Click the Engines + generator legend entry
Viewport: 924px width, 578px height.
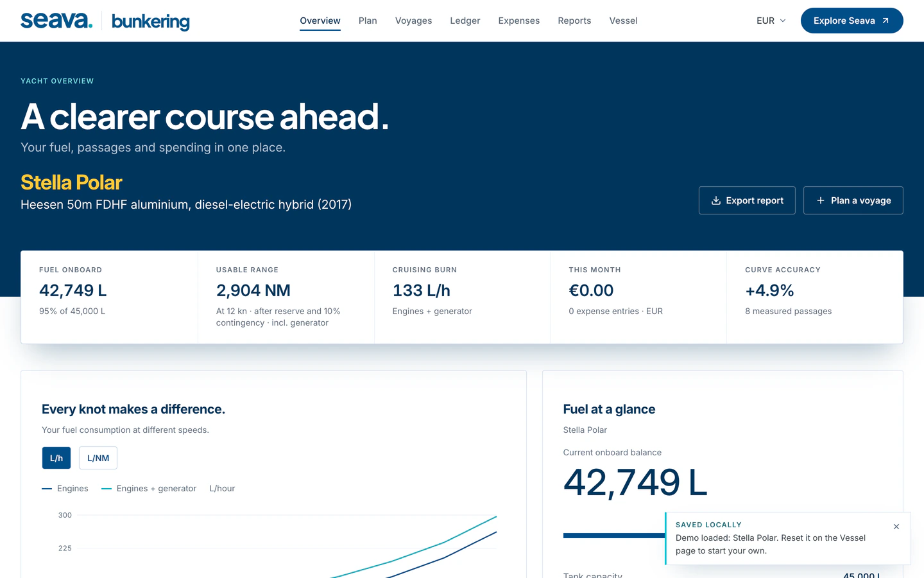point(149,488)
